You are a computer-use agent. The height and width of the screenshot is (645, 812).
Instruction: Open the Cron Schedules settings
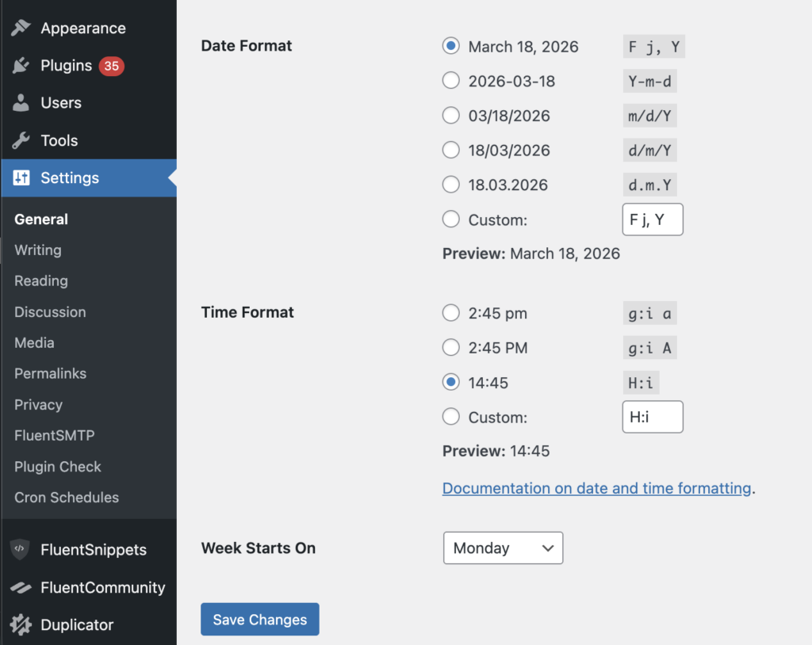(67, 498)
